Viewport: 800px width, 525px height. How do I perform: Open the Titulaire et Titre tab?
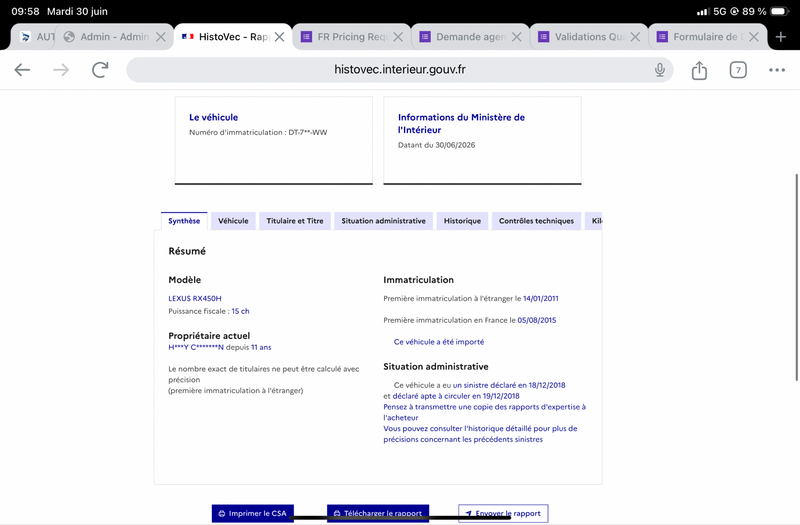295,221
